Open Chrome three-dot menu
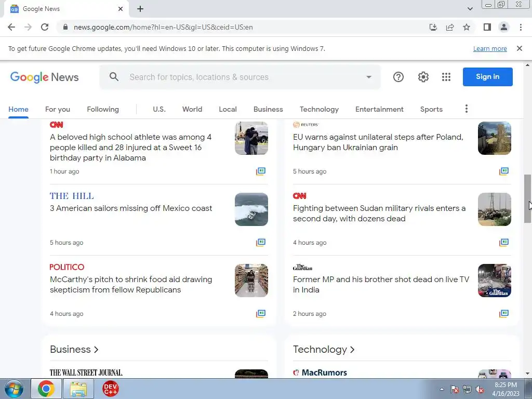This screenshot has height=399, width=532. 521,27
